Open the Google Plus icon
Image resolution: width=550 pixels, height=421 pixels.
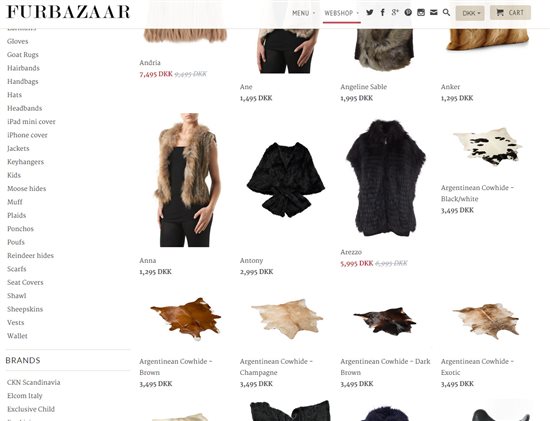click(x=395, y=13)
